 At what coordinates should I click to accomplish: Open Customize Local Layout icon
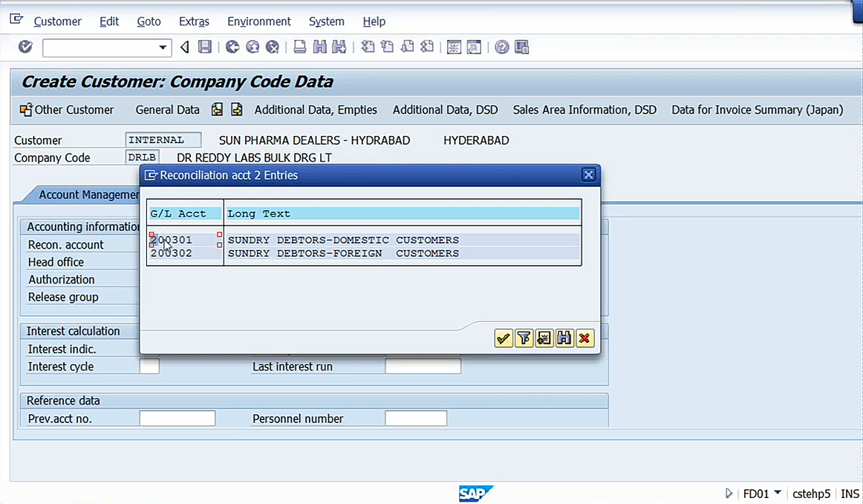pos(522,48)
